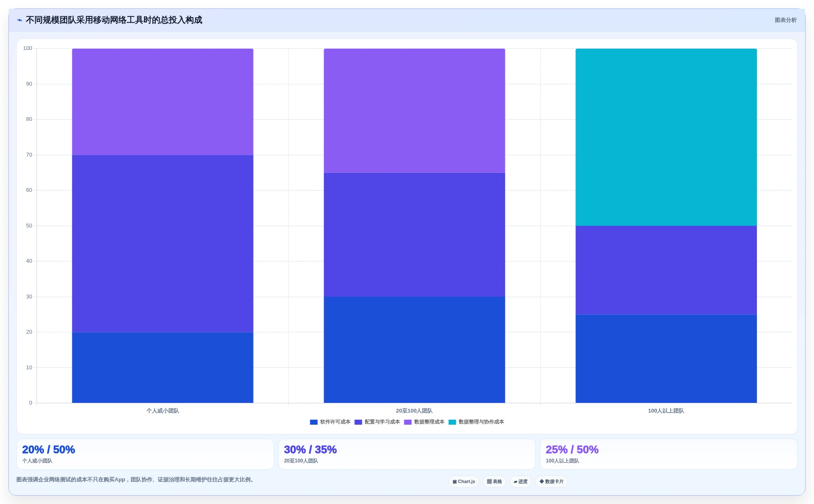Screen dimensions: 814x504
Task: Click the 表格 tag chip
Action: 495,482
